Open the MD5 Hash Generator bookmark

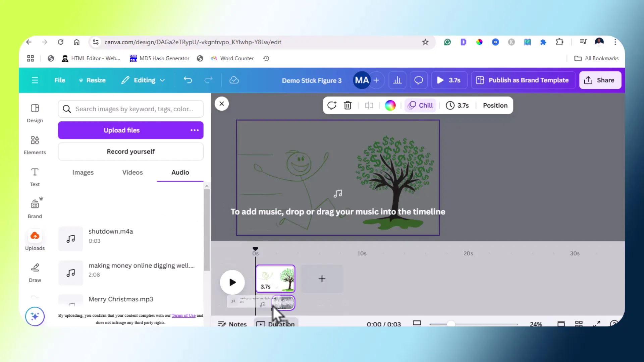(x=160, y=58)
